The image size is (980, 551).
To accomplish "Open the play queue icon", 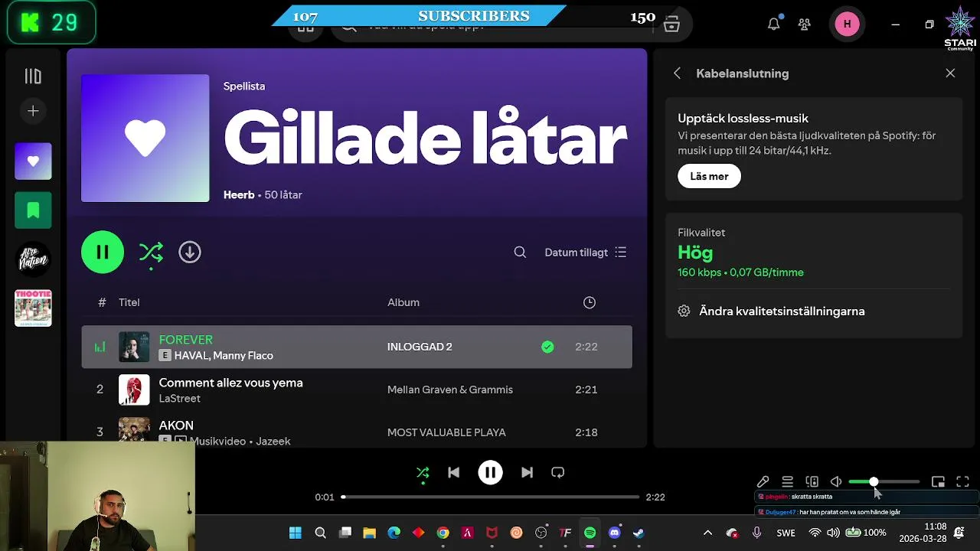I will point(787,481).
